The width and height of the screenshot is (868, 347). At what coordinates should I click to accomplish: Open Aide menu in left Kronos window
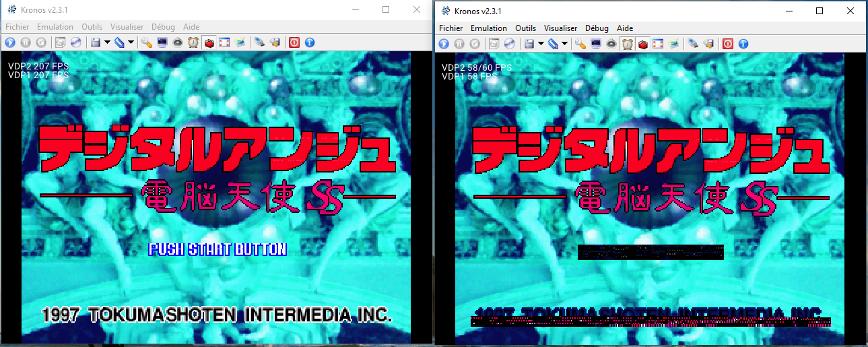pyautogui.click(x=191, y=27)
